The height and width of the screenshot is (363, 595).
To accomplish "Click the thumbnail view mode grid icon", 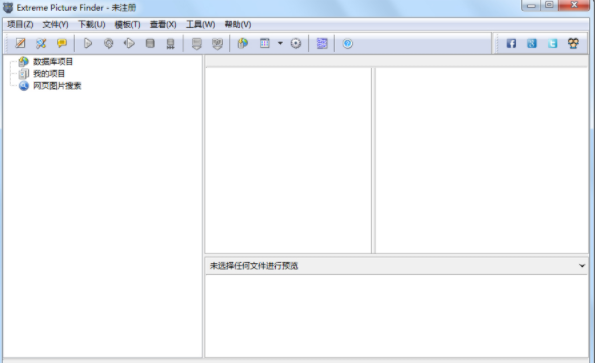I will tap(264, 43).
